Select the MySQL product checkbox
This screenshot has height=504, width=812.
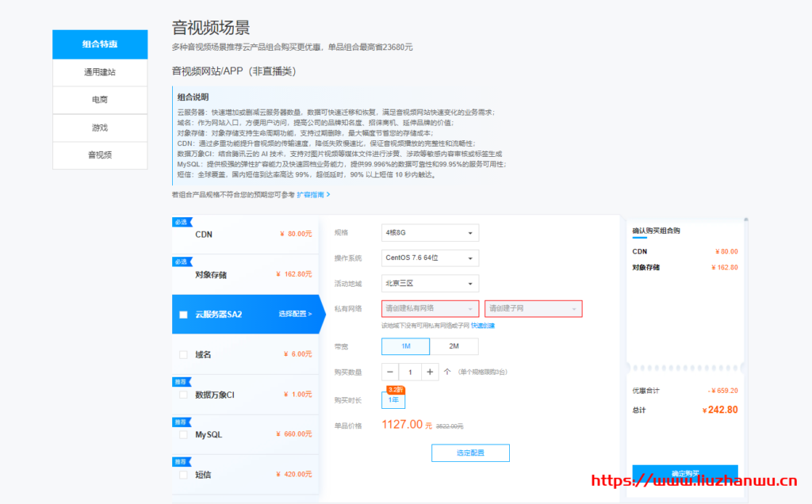coord(183,435)
